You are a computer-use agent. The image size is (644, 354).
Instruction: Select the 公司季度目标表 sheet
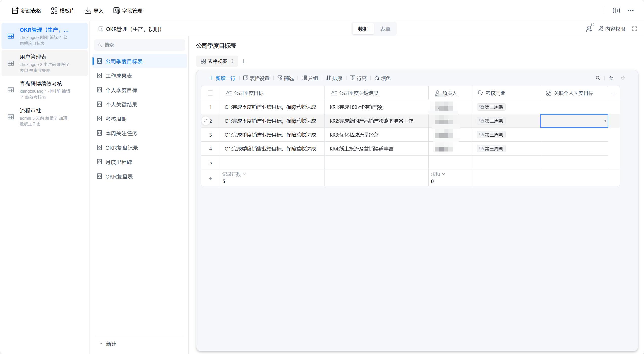(x=140, y=61)
